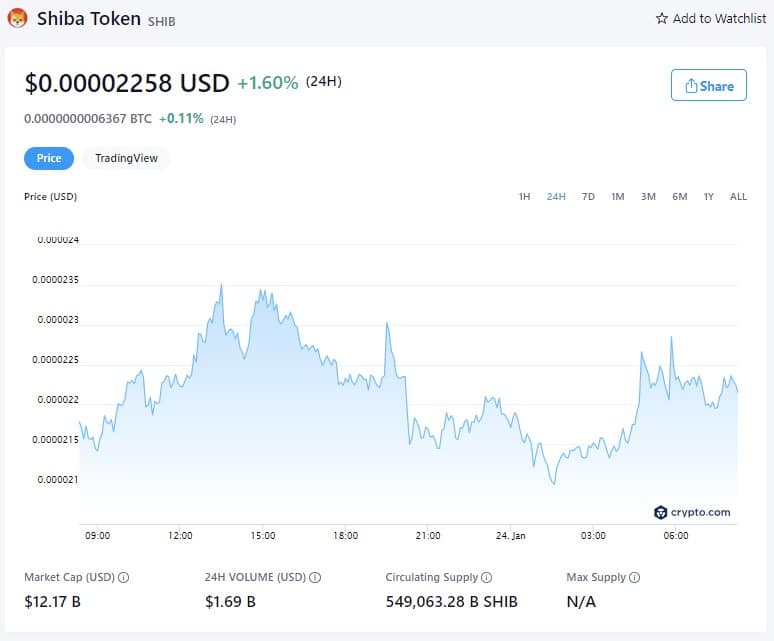The image size is (774, 641).
Task: Select the ALL time range
Action: (738, 196)
